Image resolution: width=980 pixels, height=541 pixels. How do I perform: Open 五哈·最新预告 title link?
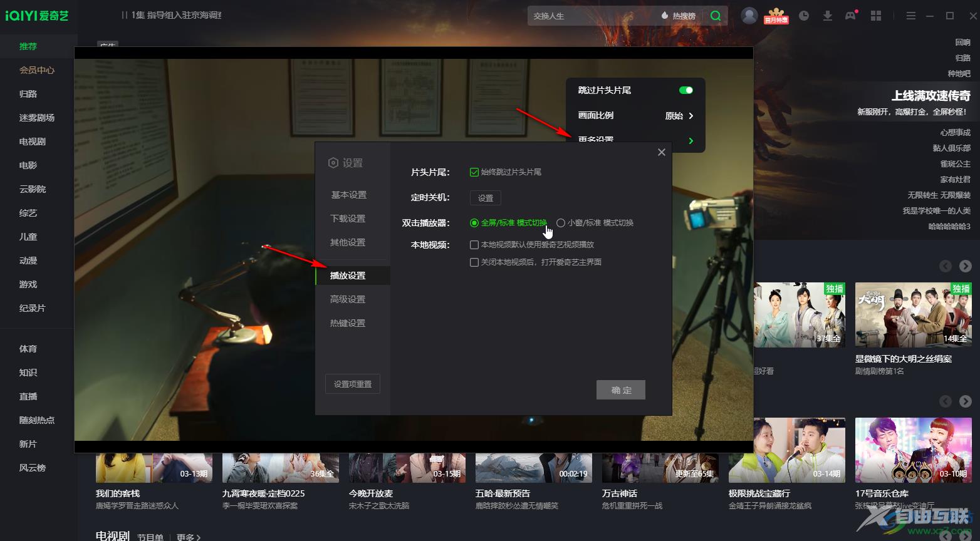pyautogui.click(x=503, y=493)
